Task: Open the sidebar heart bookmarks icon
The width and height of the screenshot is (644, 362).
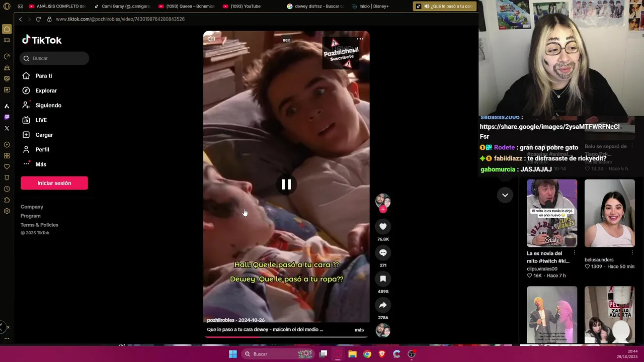Action: 7,167
